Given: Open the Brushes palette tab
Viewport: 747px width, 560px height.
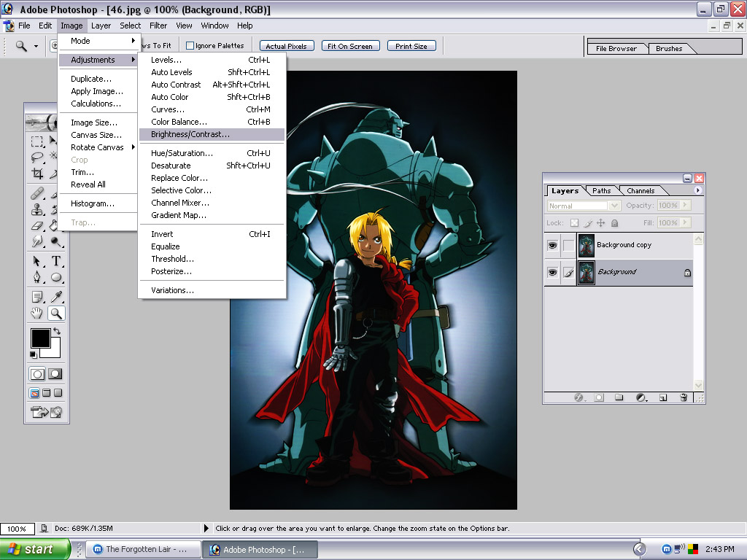Looking at the screenshot, I should tap(669, 49).
